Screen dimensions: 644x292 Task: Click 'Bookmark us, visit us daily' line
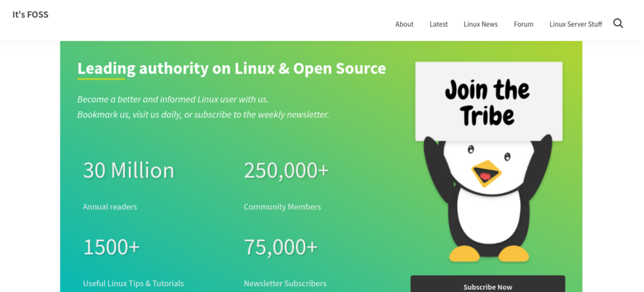pos(203,114)
